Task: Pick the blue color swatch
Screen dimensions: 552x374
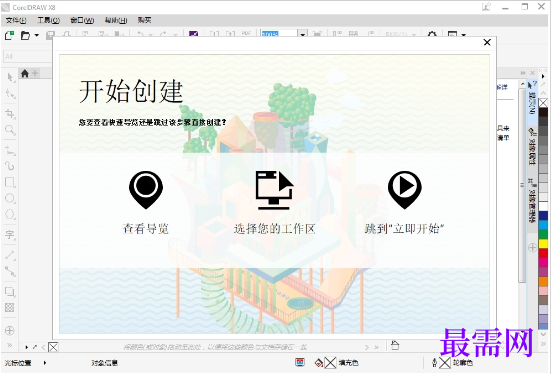Action: pos(543,216)
